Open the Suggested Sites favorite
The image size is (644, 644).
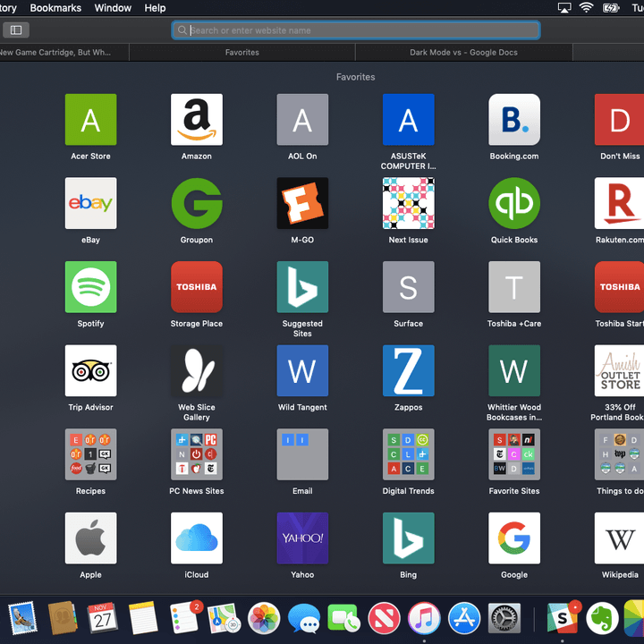pyautogui.click(x=302, y=287)
